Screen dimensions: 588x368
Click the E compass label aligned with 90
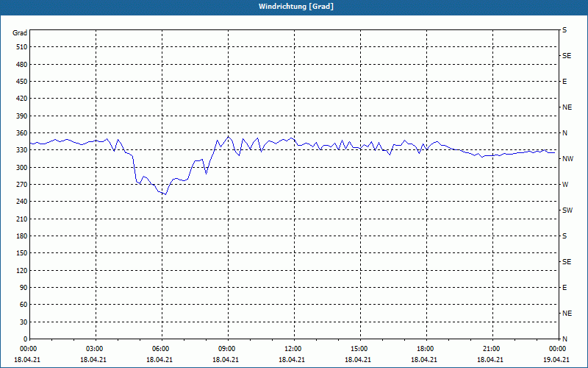tap(564, 287)
